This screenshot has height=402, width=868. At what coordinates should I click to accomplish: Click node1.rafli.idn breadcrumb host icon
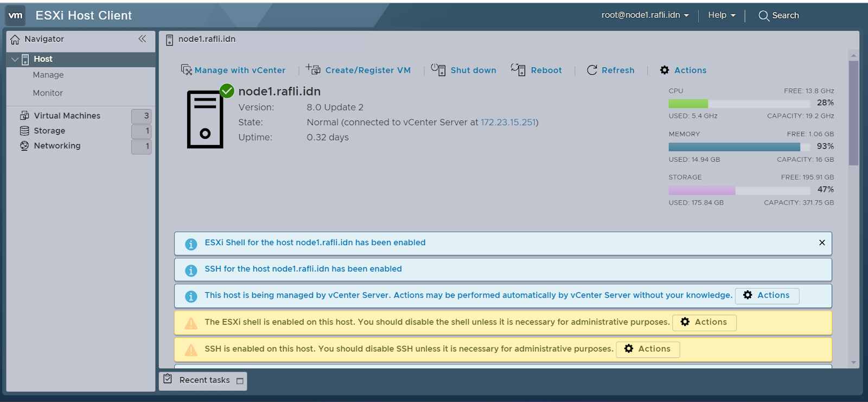click(x=169, y=40)
